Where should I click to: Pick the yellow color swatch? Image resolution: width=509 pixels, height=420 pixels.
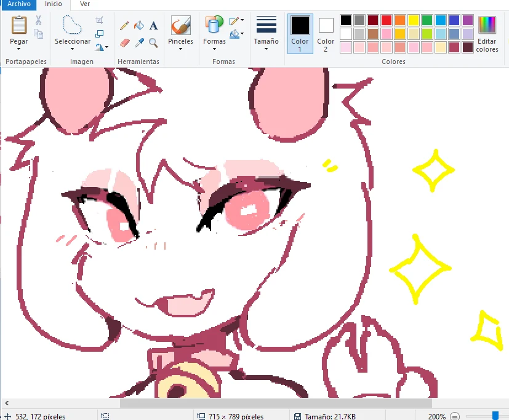(414, 20)
